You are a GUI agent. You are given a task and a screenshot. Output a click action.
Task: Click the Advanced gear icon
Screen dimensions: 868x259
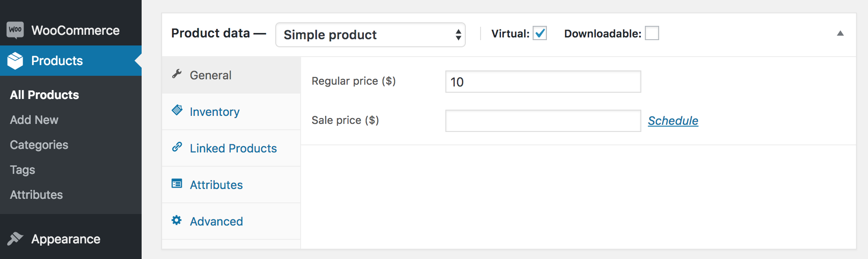coord(177,220)
